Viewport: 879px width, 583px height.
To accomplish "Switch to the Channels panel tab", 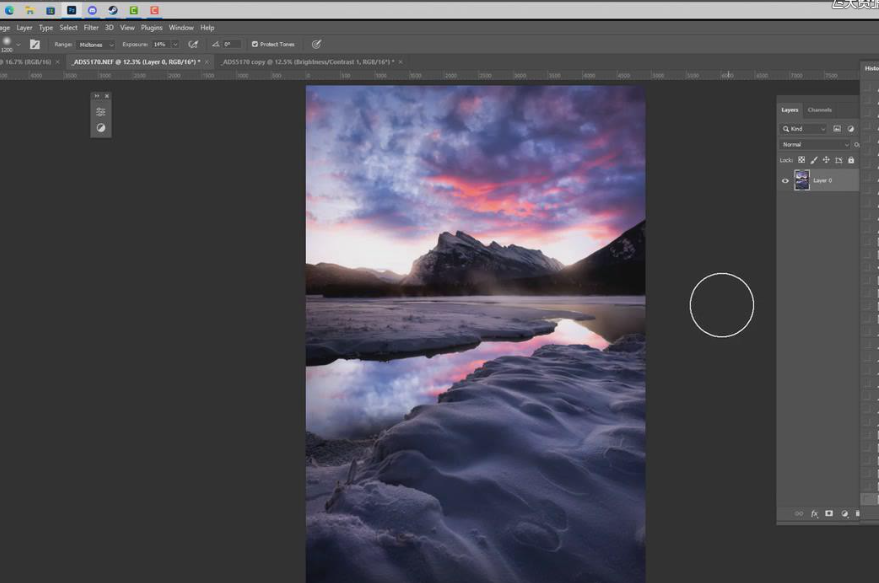I will 820,110.
